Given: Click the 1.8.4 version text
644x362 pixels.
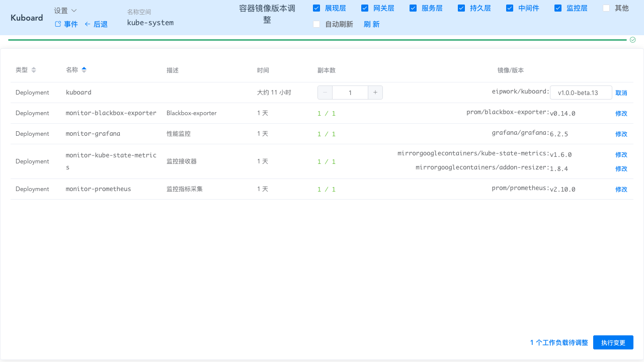Looking at the screenshot, I should pos(559,169).
